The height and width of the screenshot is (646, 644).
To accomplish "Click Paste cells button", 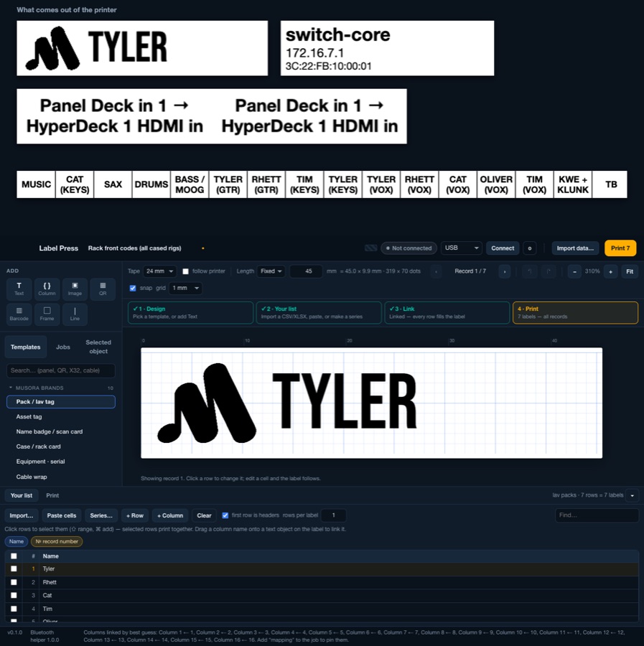I will tap(62, 515).
